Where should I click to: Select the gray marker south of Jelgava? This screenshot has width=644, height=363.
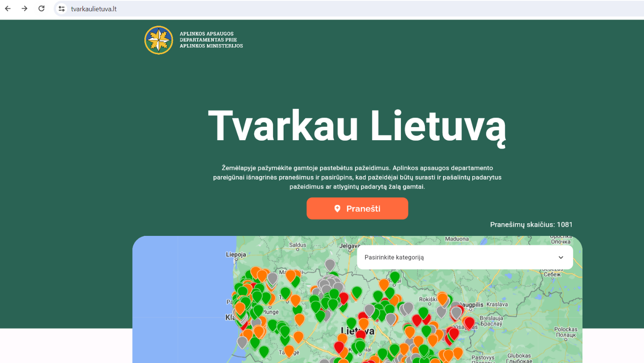click(330, 264)
